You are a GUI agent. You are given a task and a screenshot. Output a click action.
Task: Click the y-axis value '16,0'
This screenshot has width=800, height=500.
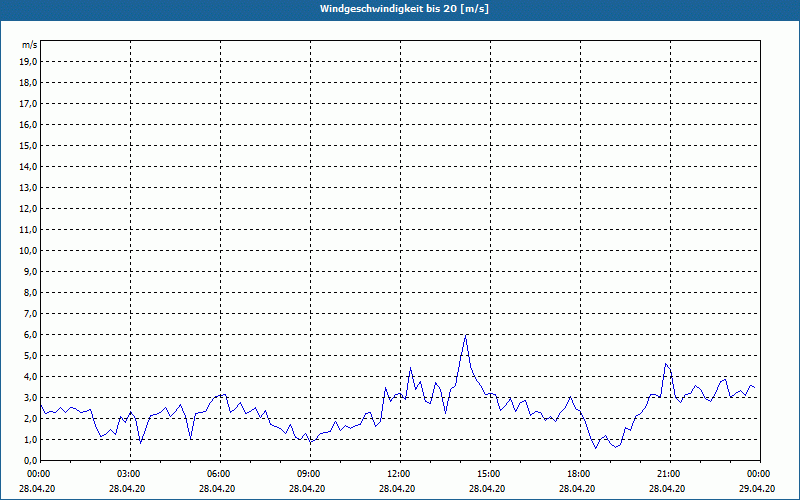point(28,124)
